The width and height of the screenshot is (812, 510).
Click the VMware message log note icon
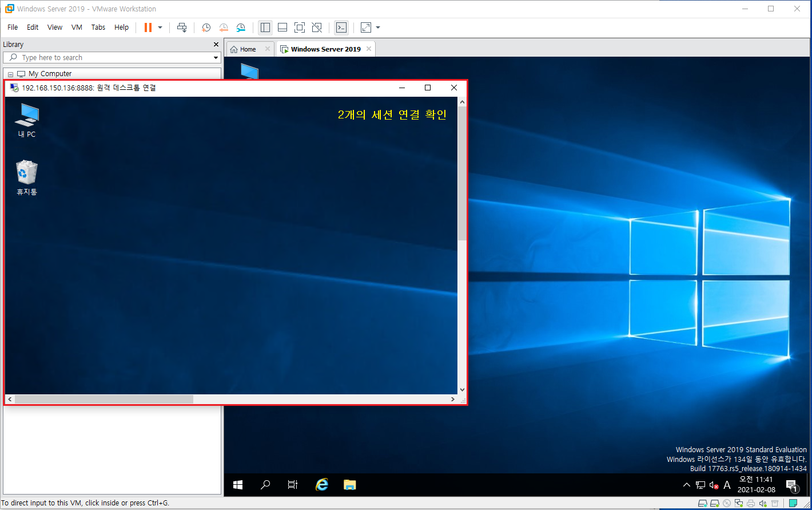click(793, 503)
